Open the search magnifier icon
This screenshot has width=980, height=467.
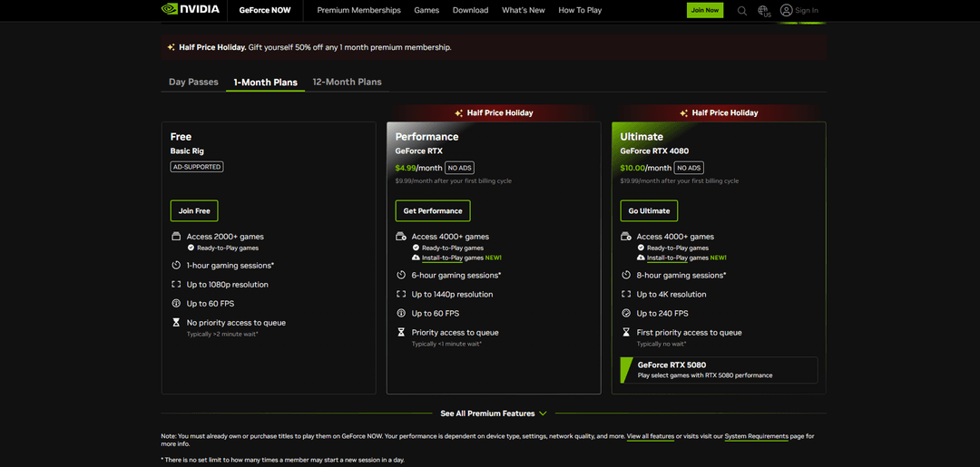pyautogui.click(x=742, y=11)
